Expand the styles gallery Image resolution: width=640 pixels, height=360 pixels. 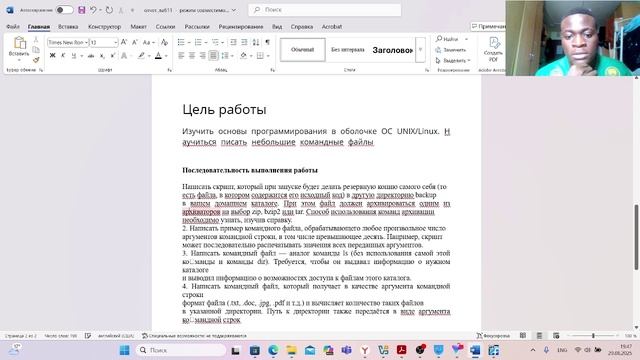(x=420, y=50)
